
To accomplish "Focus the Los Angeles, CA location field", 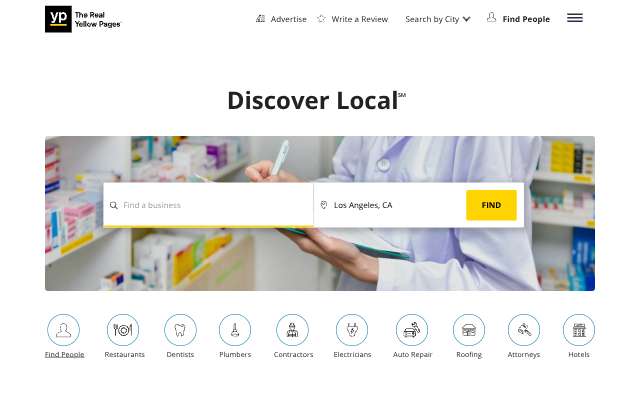I will 390,205.
